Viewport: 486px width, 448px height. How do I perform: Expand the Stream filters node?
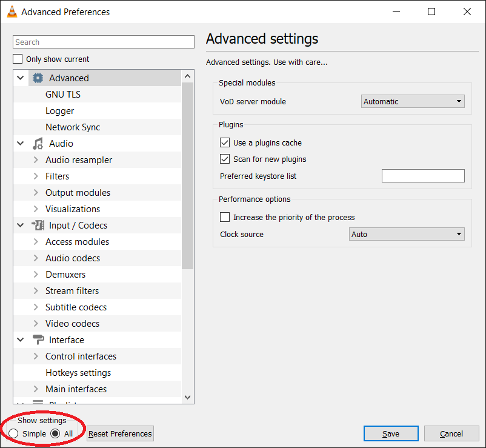[x=36, y=291]
